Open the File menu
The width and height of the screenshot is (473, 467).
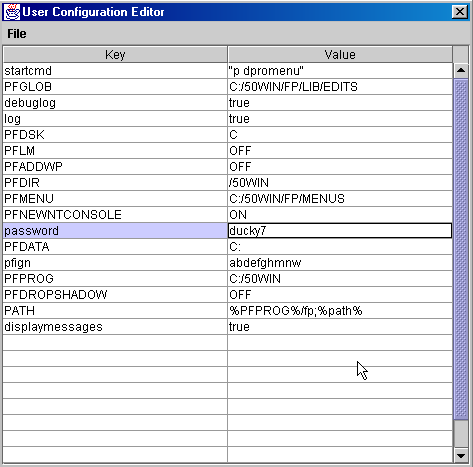click(17, 34)
